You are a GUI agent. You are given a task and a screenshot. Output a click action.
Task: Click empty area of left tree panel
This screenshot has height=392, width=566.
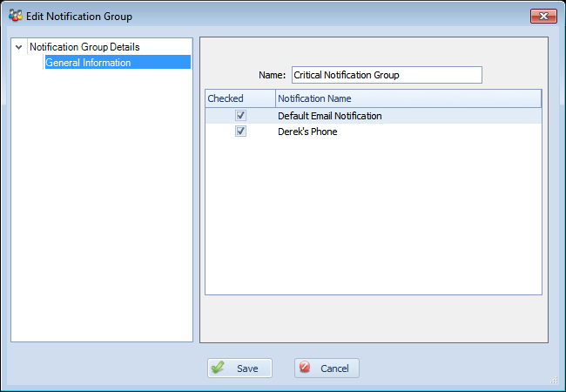point(102,206)
